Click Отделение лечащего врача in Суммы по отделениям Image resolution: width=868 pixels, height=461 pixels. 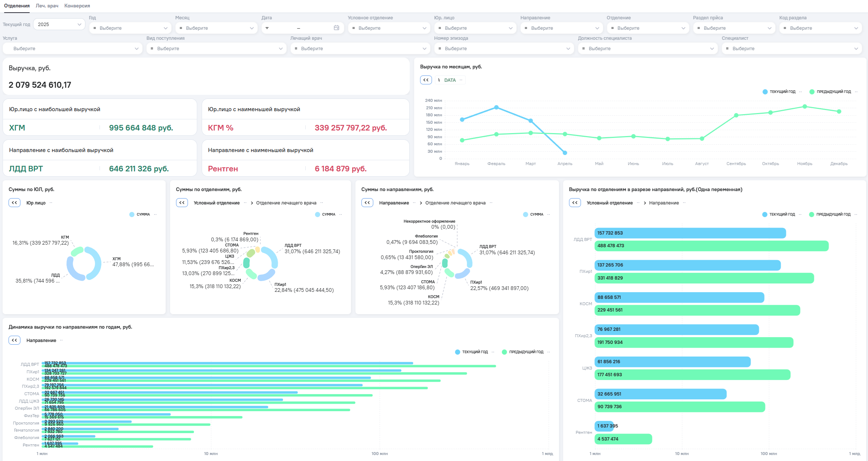[x=286, y=203]
